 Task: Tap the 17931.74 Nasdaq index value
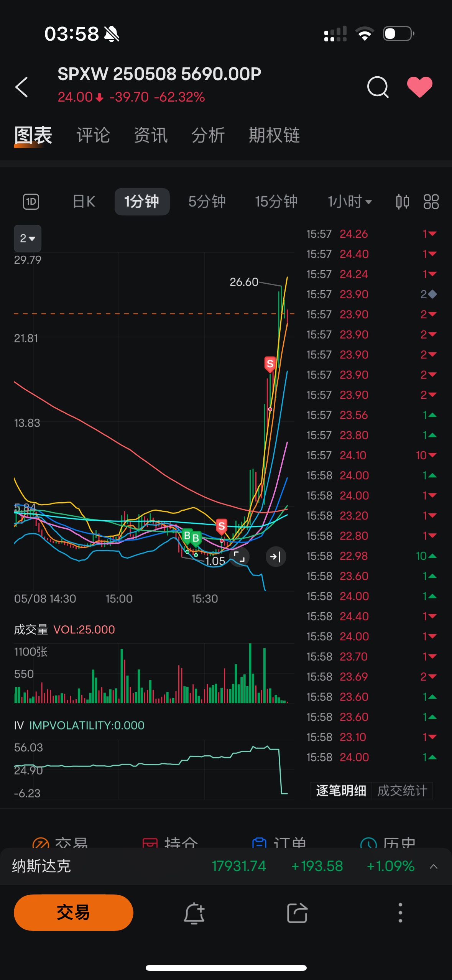(x=239, y=866)
